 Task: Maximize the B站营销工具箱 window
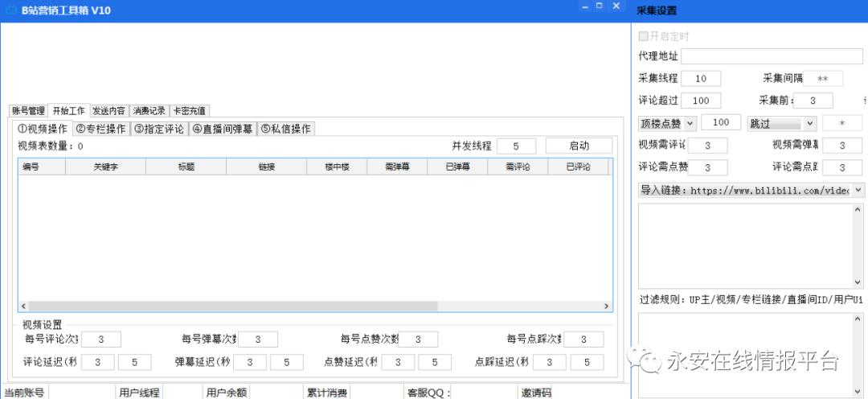pyautogui.click(x=600, y=6)
